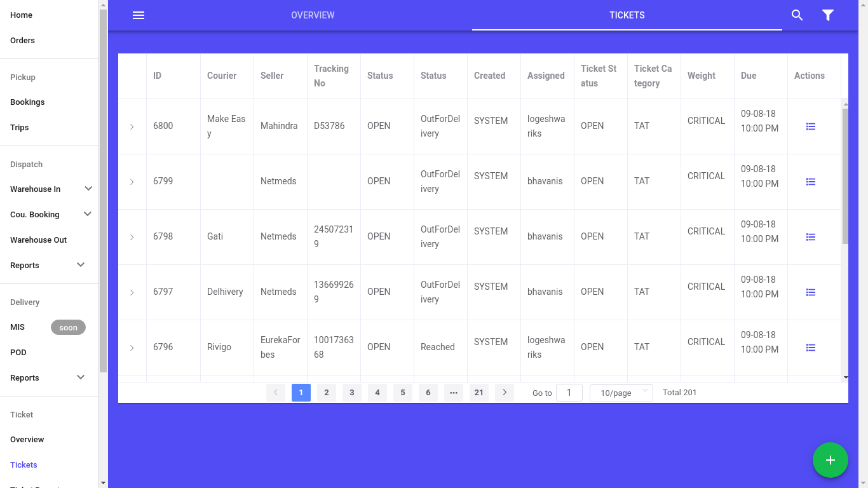Screen dimensions: 868x488
Task: Click the sidebar scrollbar thumb
Action: 103,191
